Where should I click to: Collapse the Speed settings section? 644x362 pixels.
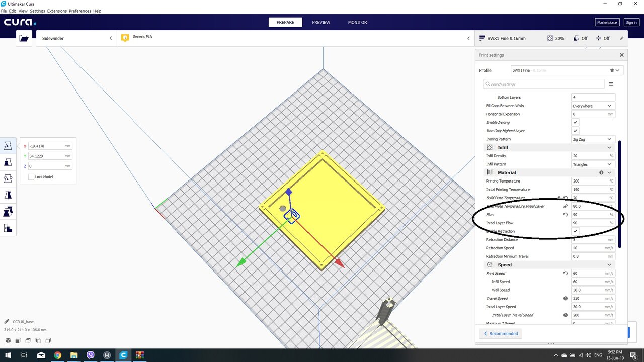pos(609,265)
